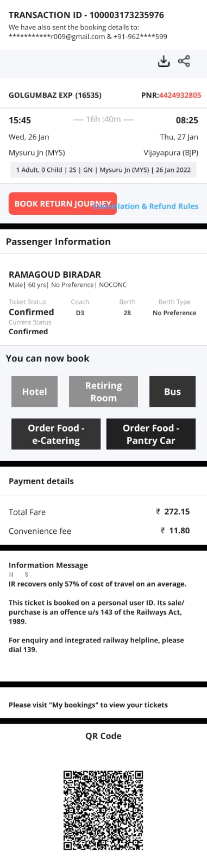Click passenger name RAMAGOUD BIRADAR
207x868 pixels.
[55, 275]
